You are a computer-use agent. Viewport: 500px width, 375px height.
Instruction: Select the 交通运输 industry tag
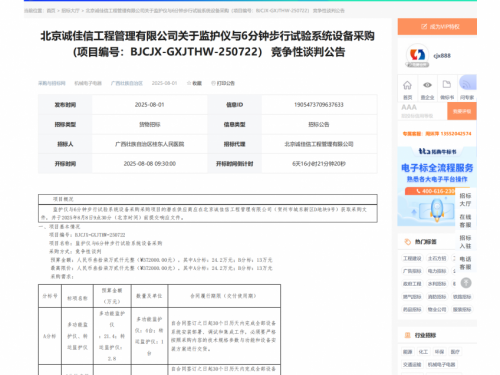pyautogui.click(x=412, y=364)
